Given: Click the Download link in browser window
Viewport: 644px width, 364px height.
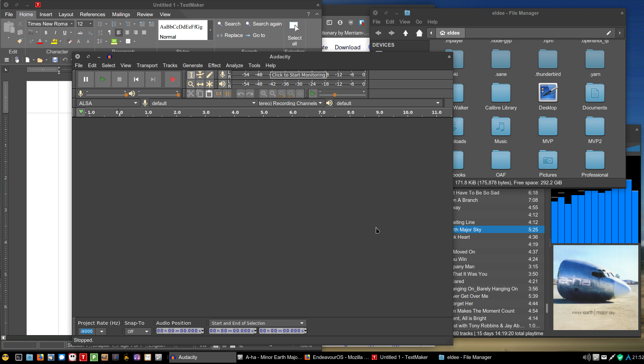Looking at the screenshot, I should (x=348, y=47).
